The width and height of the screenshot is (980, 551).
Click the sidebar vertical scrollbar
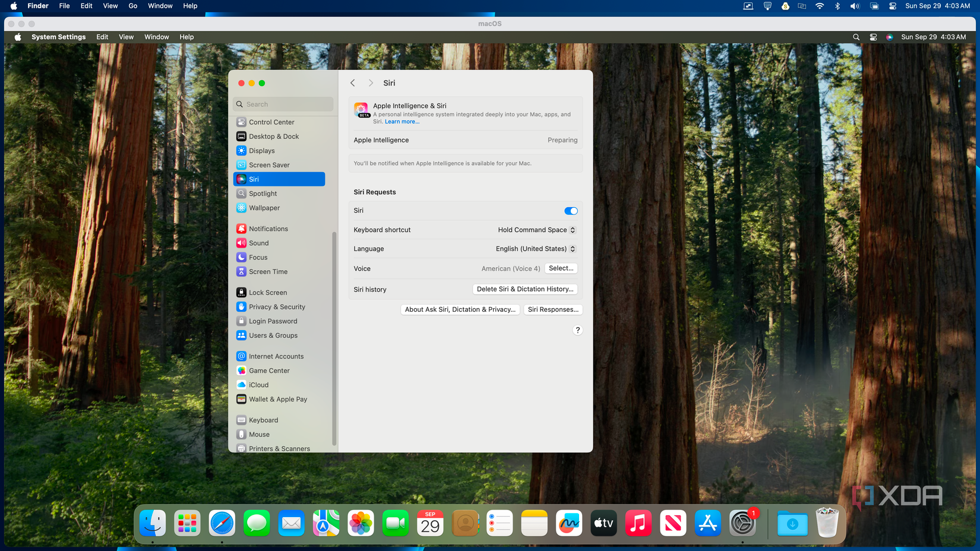[334, 338]
